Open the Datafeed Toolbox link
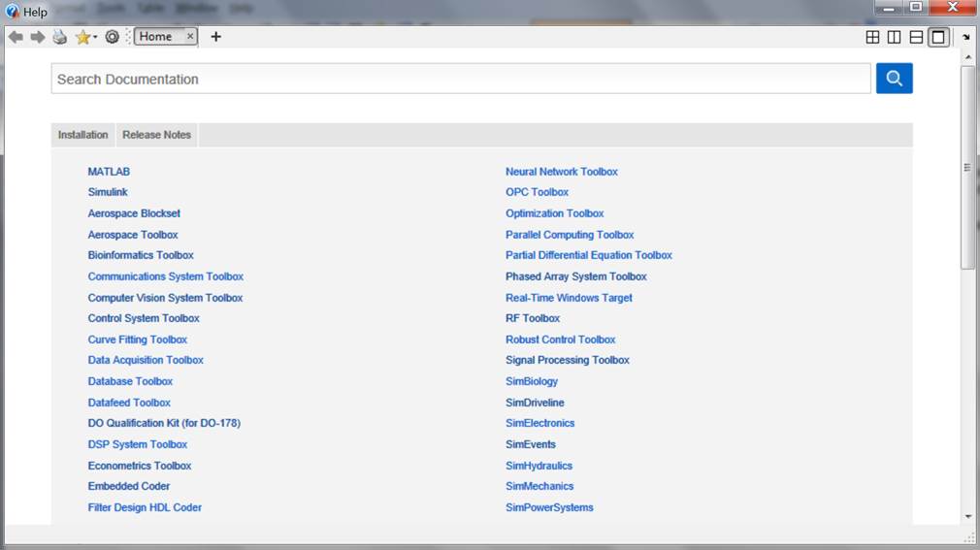980x550 pixels. pos(129,403)
